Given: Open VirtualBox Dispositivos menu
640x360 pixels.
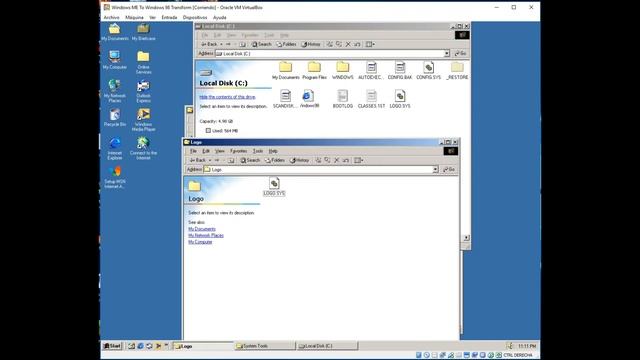Looking at the screenshot, I should coord(195,18).
